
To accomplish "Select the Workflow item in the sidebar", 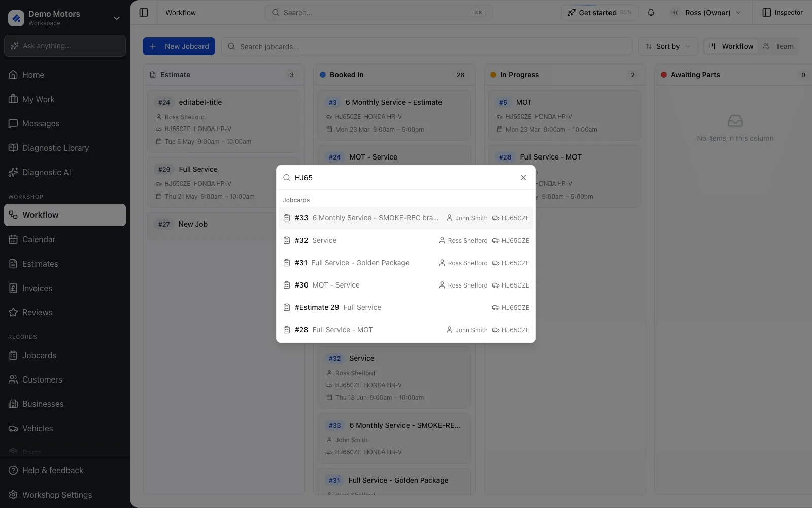I will 65,215.
